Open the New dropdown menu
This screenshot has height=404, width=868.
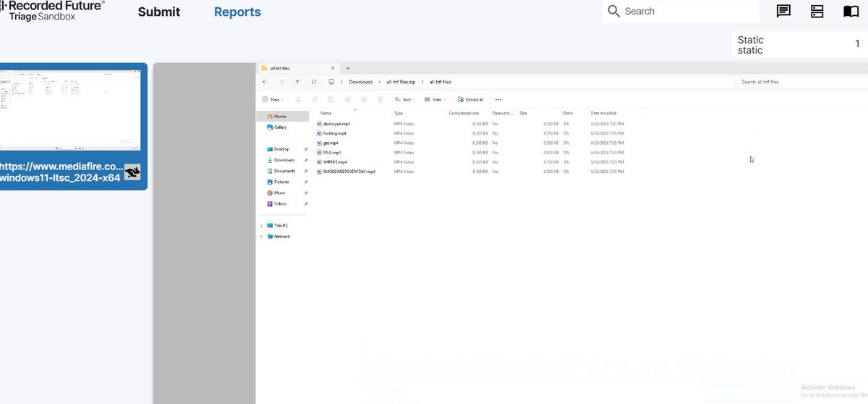coord(273,99)
